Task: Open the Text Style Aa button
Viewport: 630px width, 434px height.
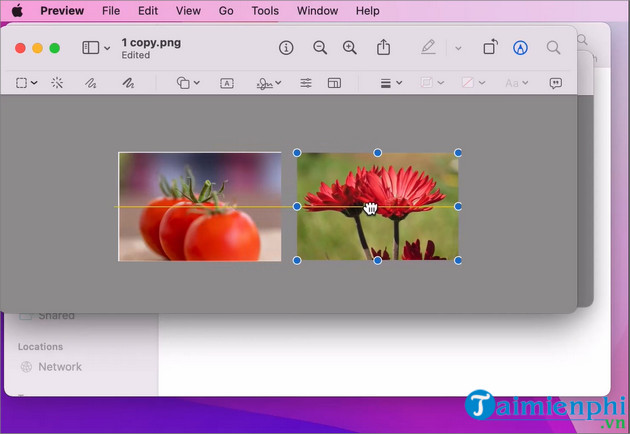Action: [x=511, y=83]
